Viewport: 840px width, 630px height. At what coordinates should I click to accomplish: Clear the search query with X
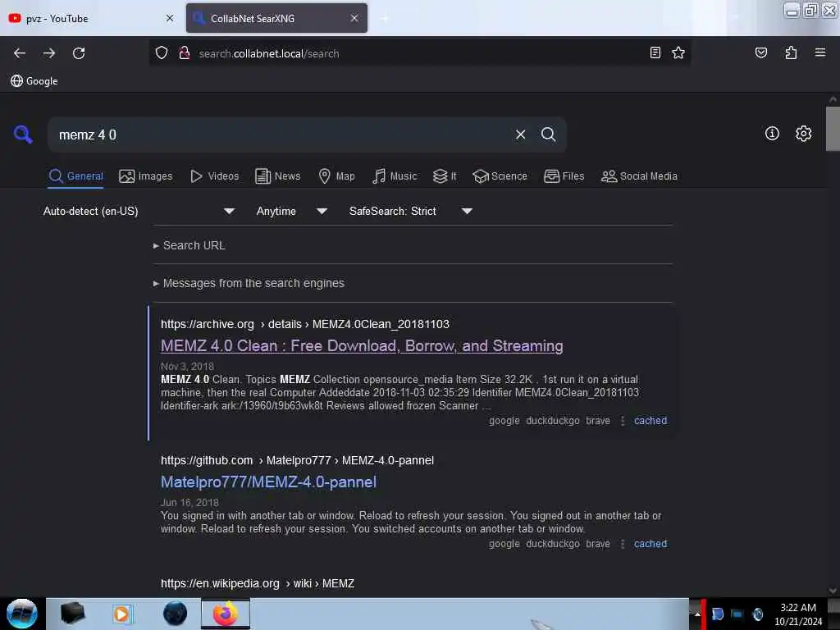click(x=520, y=135)
